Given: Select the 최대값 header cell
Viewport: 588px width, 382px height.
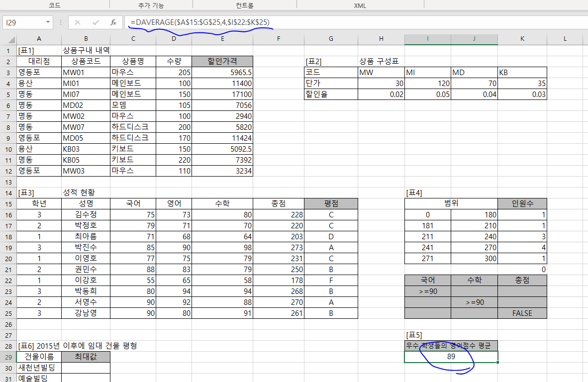Looking at the screenshot, I should point(86,357).
